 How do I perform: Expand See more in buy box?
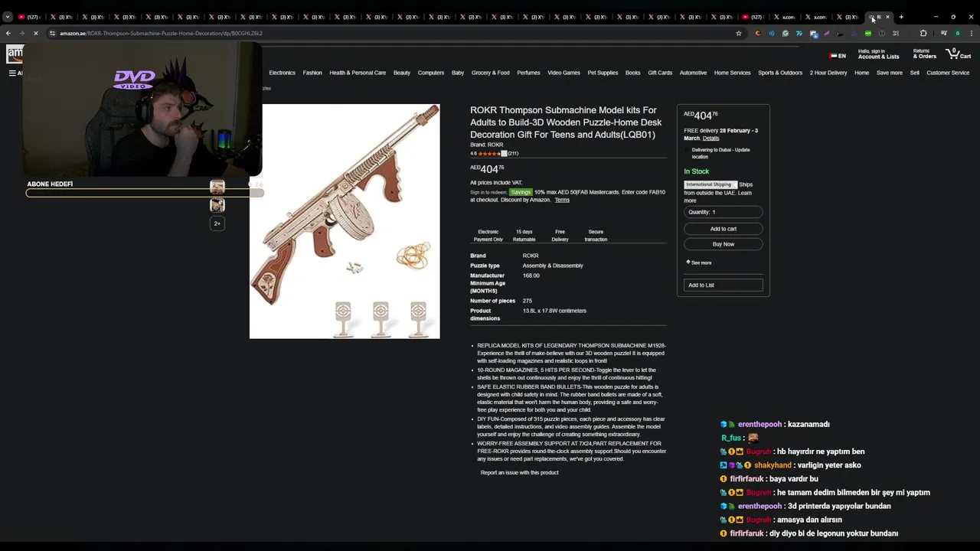(700, 262)
